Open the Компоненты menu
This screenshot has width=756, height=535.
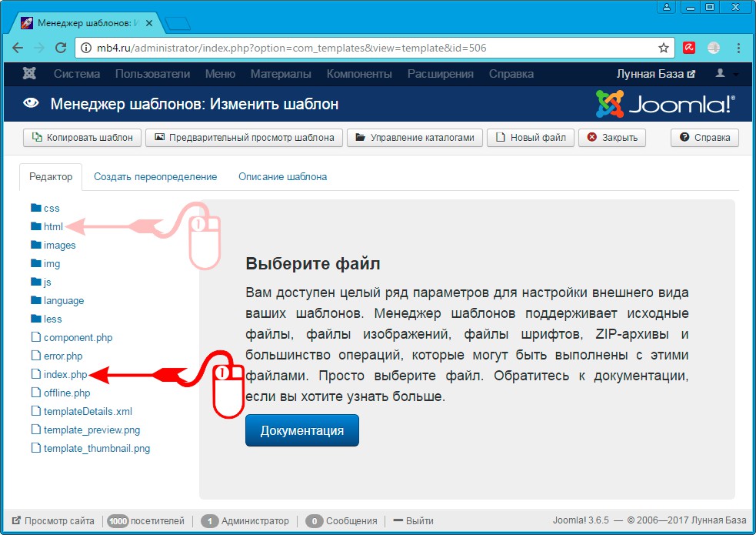point(359,74)
